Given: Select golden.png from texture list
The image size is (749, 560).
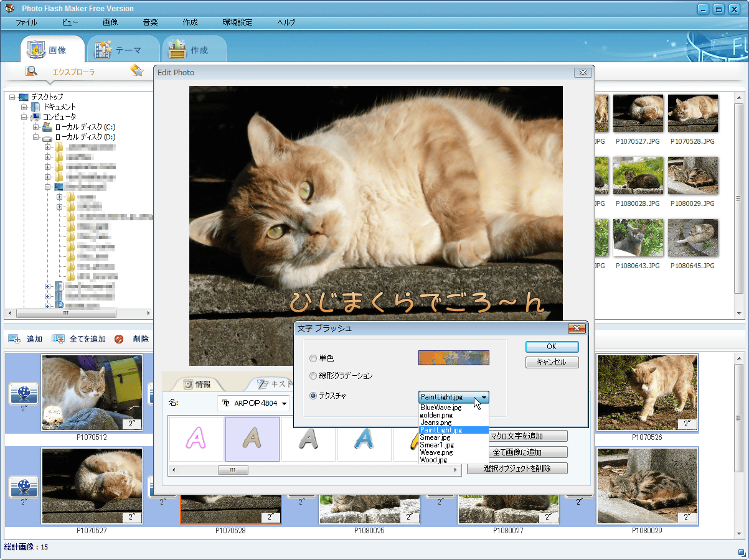Looking at the screenshot, I should point(453,415).
